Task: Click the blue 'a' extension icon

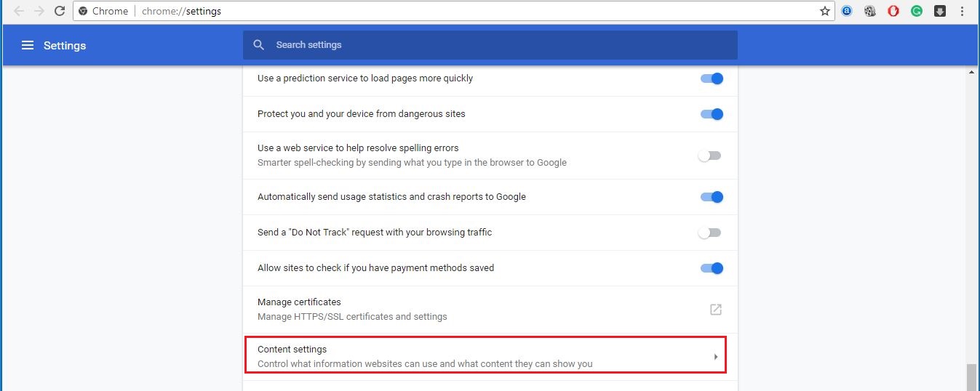Action: tap(847, 11)
